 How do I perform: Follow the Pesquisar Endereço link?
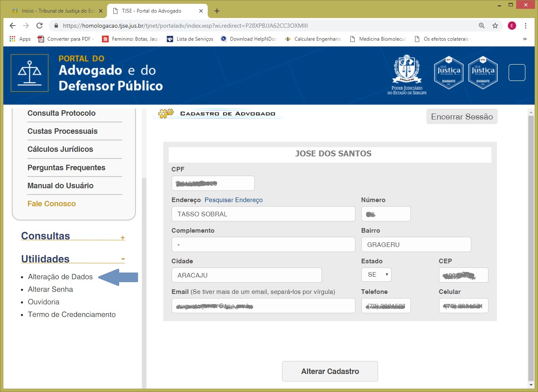[x=233, y=200]
